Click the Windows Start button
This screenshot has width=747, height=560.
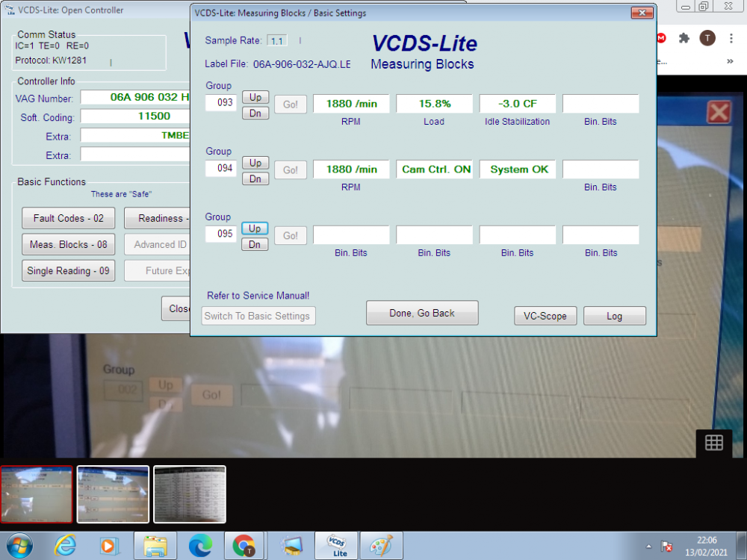point(19,546)
